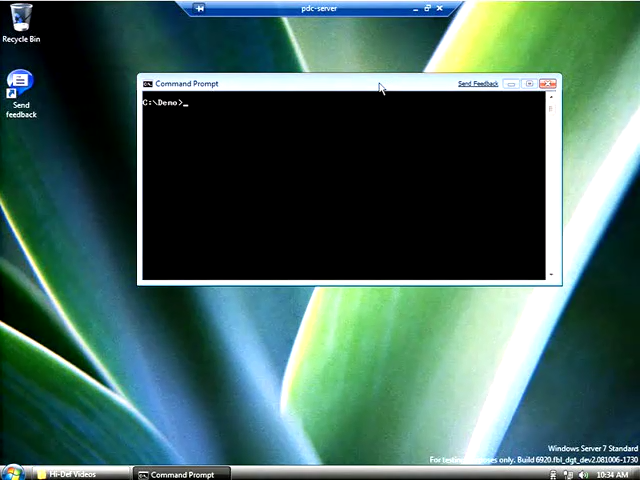Viewport: 640px width, 480px height.
Task: Click the leftmost system tray icon
Action: click(x=553, y=475)
